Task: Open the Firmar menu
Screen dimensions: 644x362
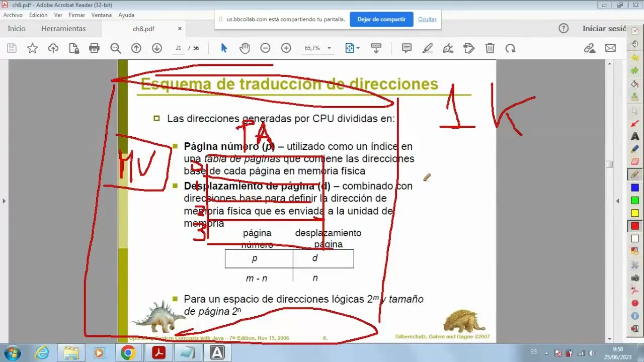Action: 77,15
